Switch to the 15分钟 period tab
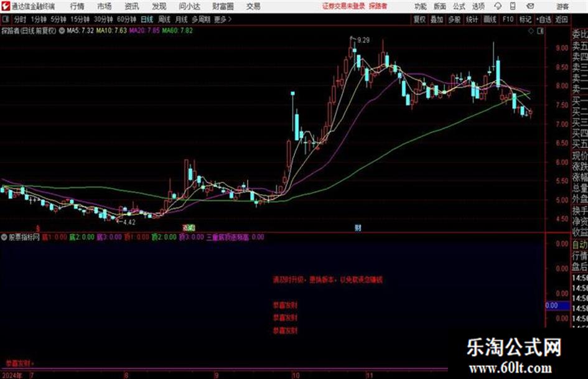Screen dimensions: 588x379 tap(80, 19)
